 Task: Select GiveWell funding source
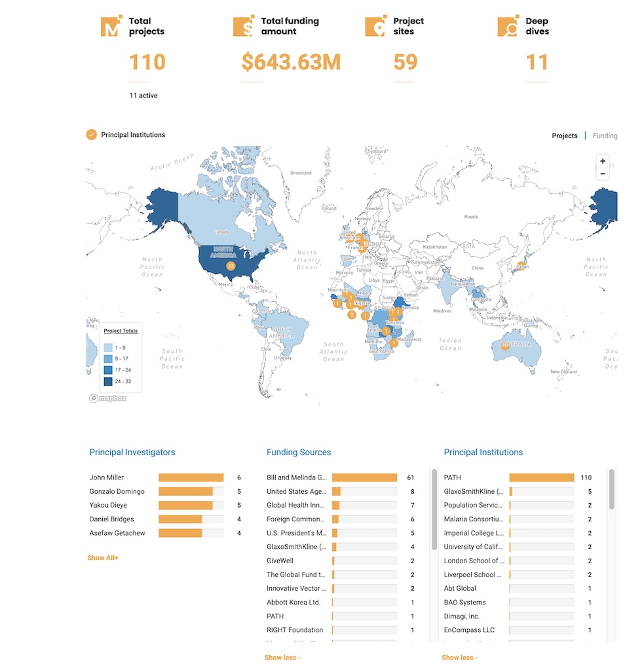point(341,561)
